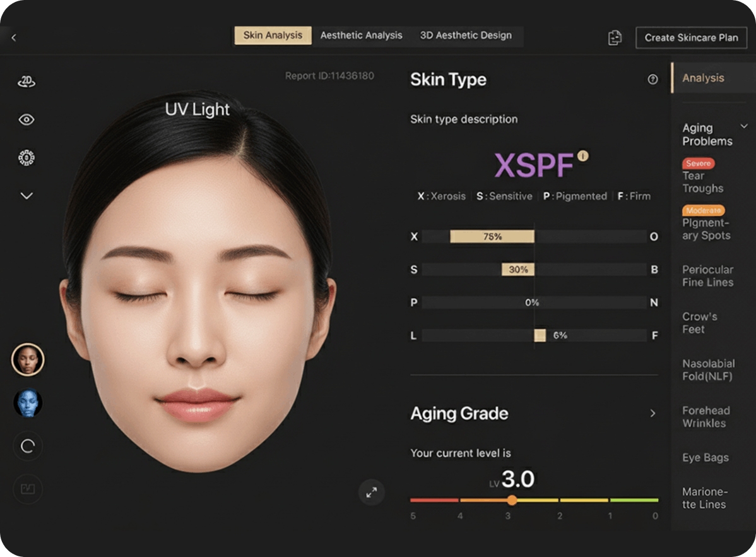Viewport: 756px width, 557px height.
Task: Open the Aging Grade details arrow
Action: (653, 413)
